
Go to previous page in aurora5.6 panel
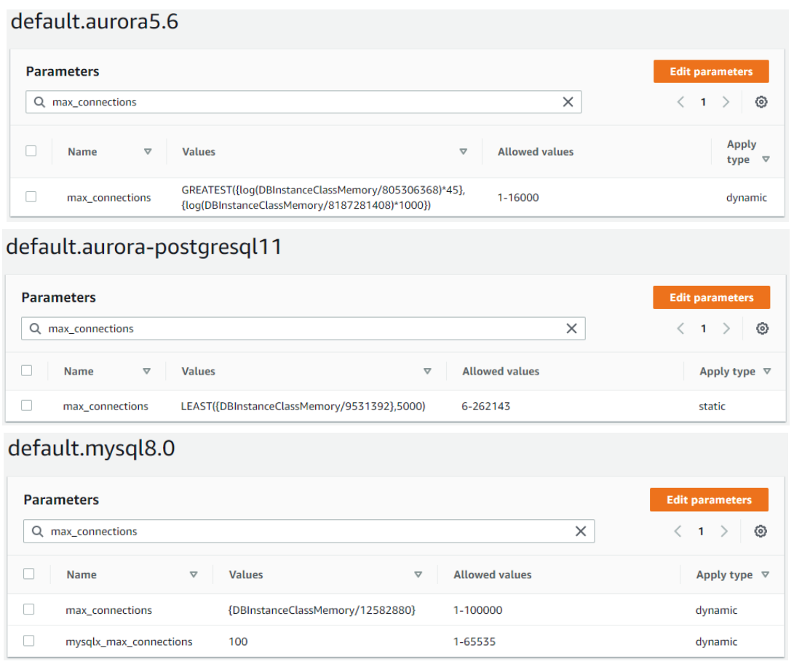pyautogui.click(x=680, y=102)
